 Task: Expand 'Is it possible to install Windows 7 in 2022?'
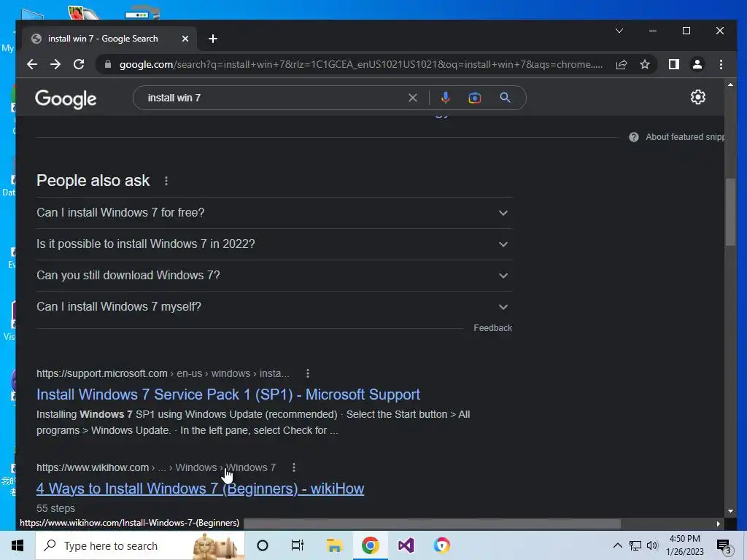point(274,244)
